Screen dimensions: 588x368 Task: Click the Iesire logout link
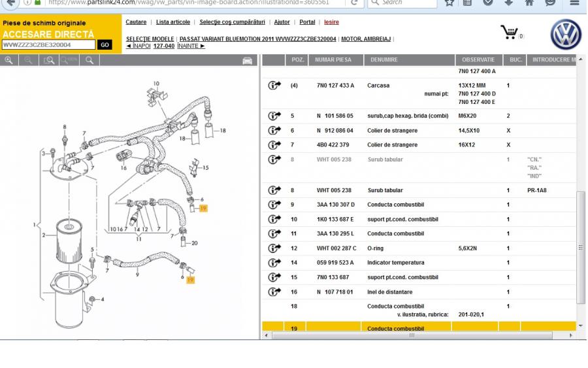331,22
